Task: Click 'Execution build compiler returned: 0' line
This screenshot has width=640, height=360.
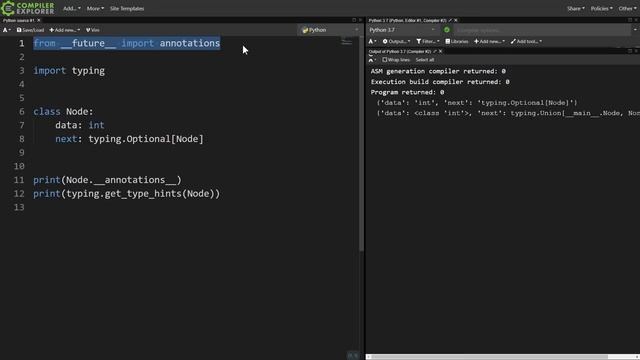Action: click(440, 82)
